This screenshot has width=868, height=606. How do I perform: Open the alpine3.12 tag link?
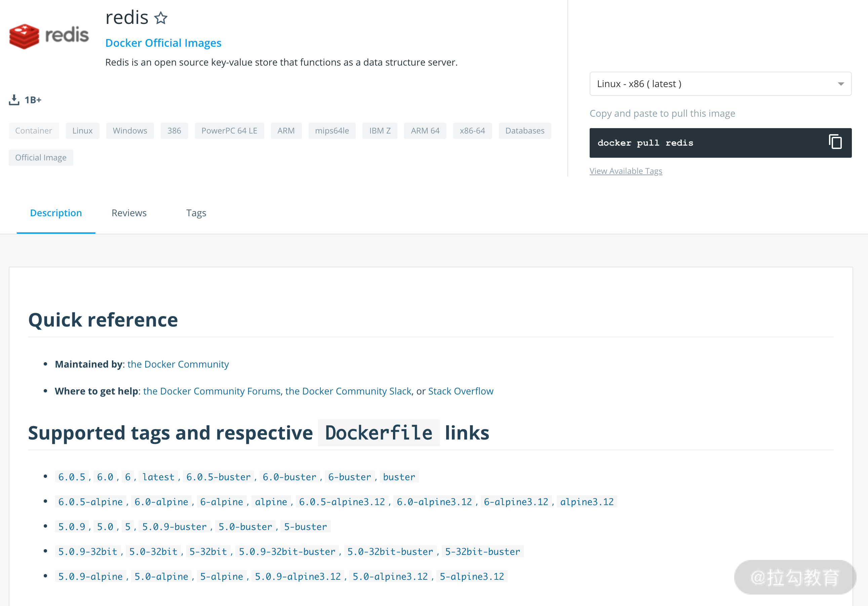click(587, 502)
